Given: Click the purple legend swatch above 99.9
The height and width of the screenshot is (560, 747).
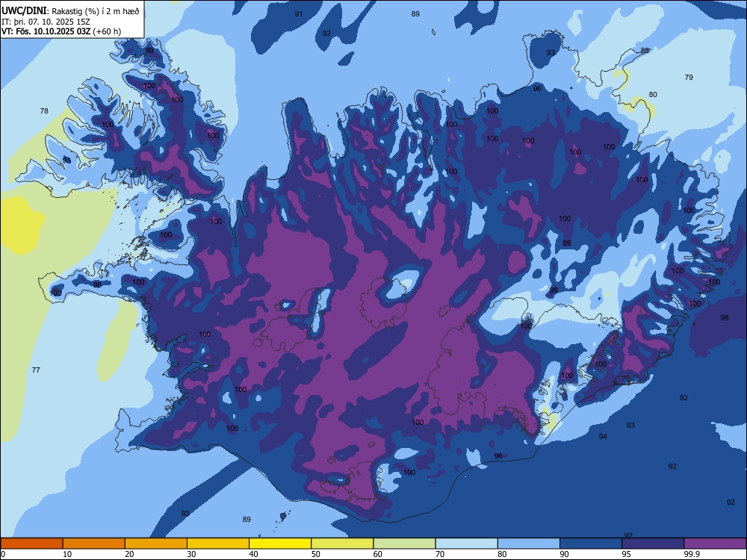Looking at the screenshot, I should pyautogui.click(x=715, y=544).
